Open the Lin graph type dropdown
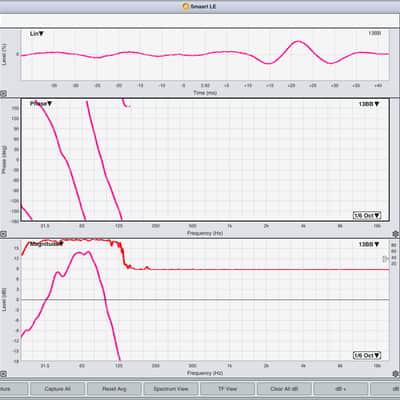400x400 pixels. click(37, 34)
